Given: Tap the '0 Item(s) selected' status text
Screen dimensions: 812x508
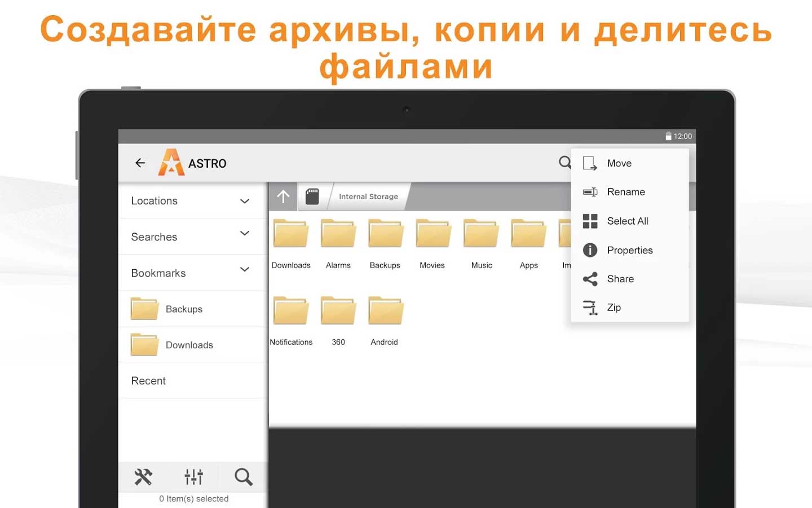Looking at the screenshot, I should pyautogui.click(x=193, y=499).
